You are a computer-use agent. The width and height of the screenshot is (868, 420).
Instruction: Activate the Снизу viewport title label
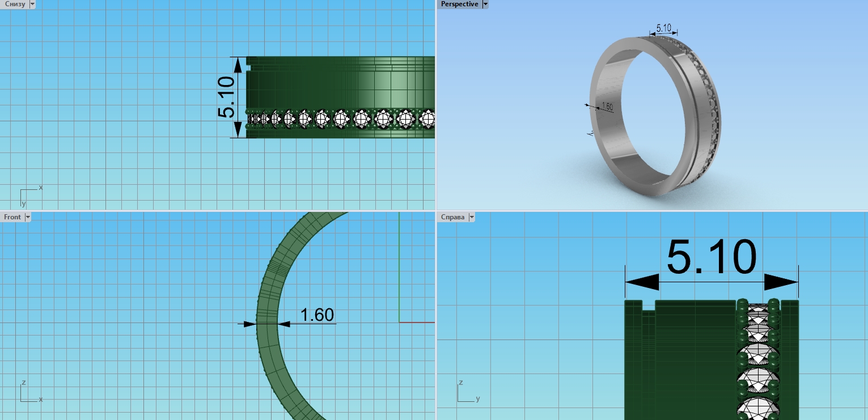pos(14,4)
